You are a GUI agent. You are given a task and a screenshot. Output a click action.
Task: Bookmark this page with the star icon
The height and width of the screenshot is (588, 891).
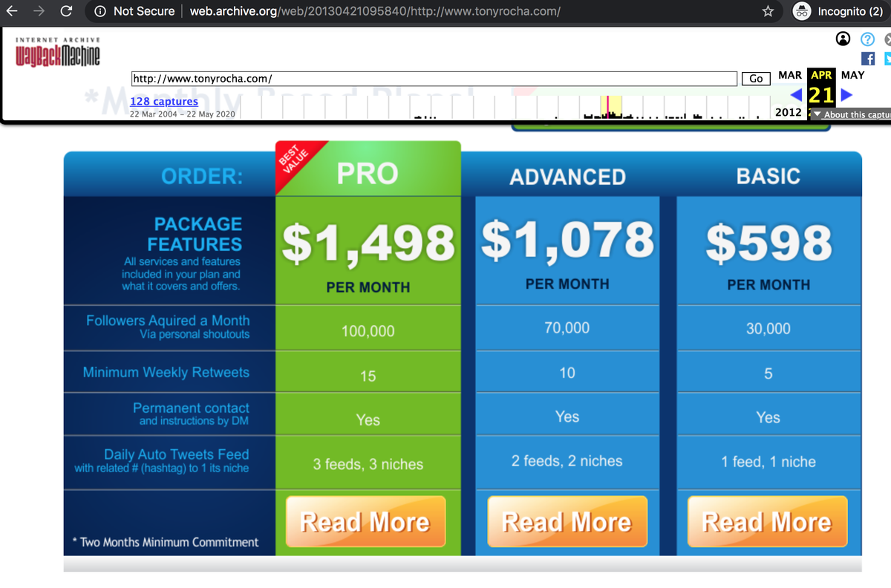[x=768, y=11]
